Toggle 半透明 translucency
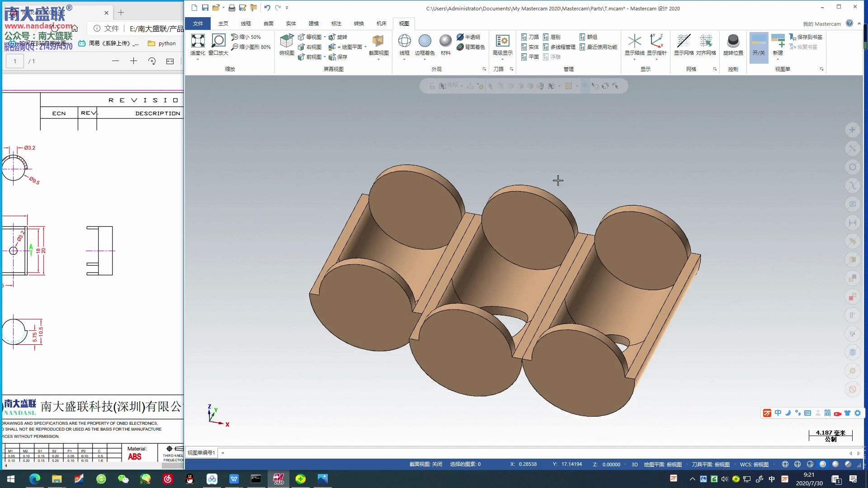This screenshot has height=488, width=868. (x=468, y=37)
